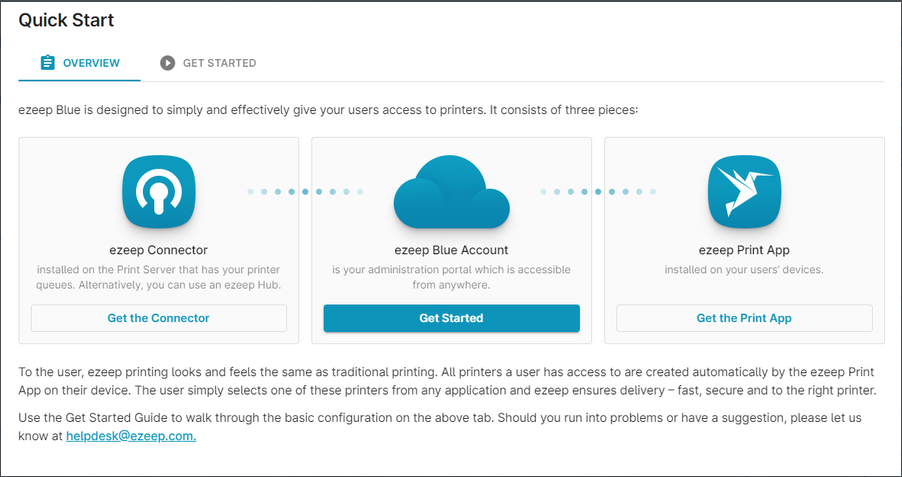
Task: Click the ezeep Print App hummingbird icon
Action: [744, 192]
